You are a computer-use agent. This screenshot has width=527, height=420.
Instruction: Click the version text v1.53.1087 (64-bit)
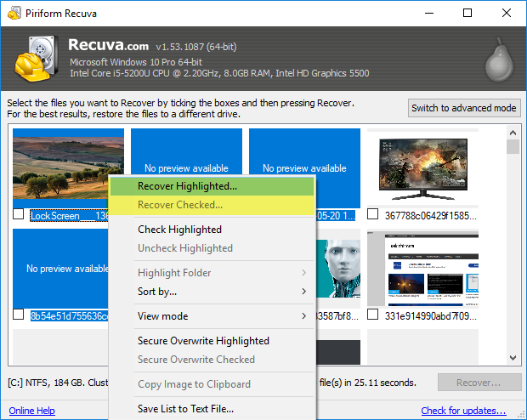[x=196, y=47]
